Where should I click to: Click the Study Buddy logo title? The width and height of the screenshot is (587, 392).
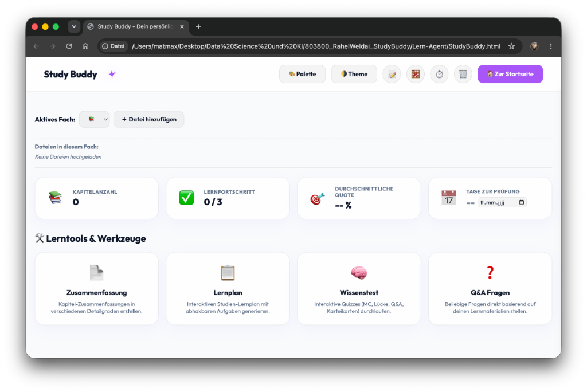(71, 74)
